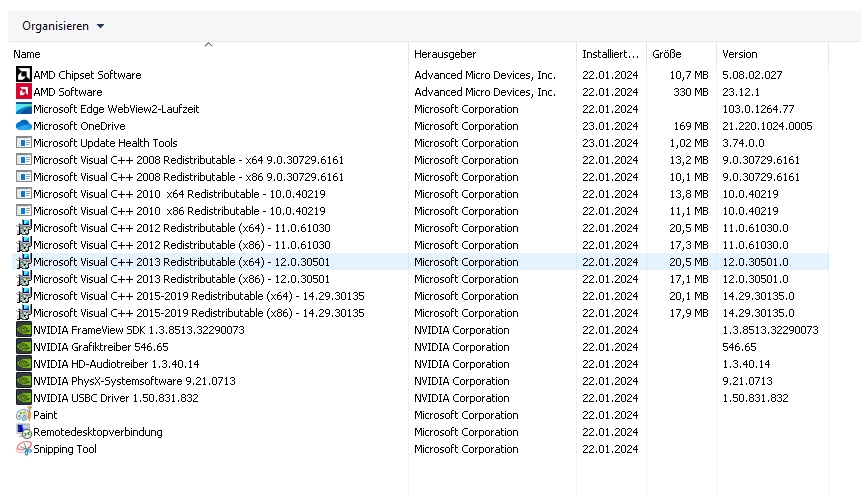Select NVIDIA Grafiktreiber 546.65 name text
The height and width of the screenshot is (496, 861).
coord(101,347)
